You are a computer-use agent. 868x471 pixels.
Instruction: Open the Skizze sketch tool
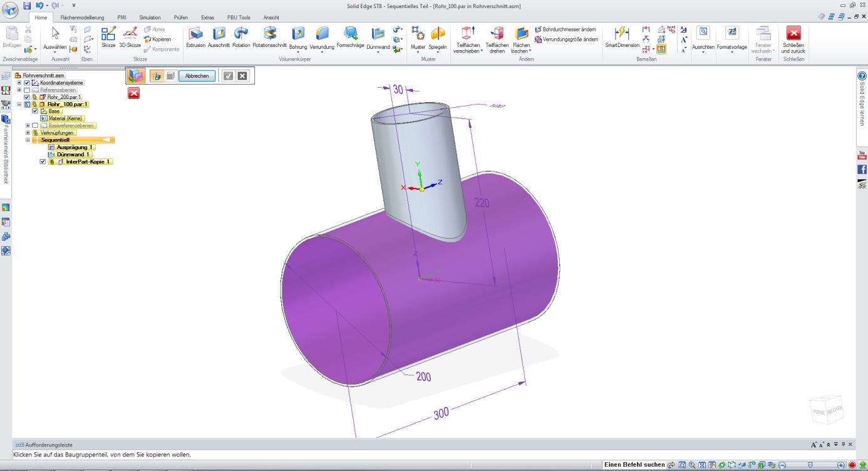tap(108, 37)
